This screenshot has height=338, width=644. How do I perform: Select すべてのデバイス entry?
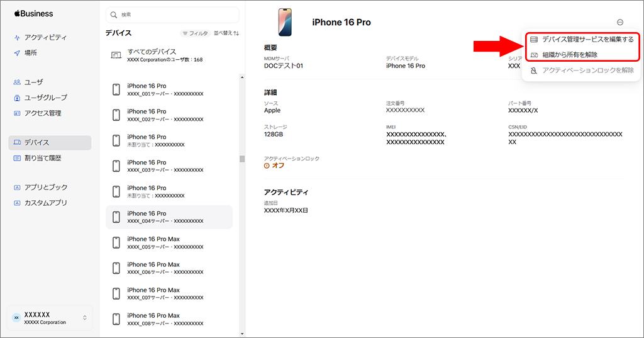click(169, 55)
